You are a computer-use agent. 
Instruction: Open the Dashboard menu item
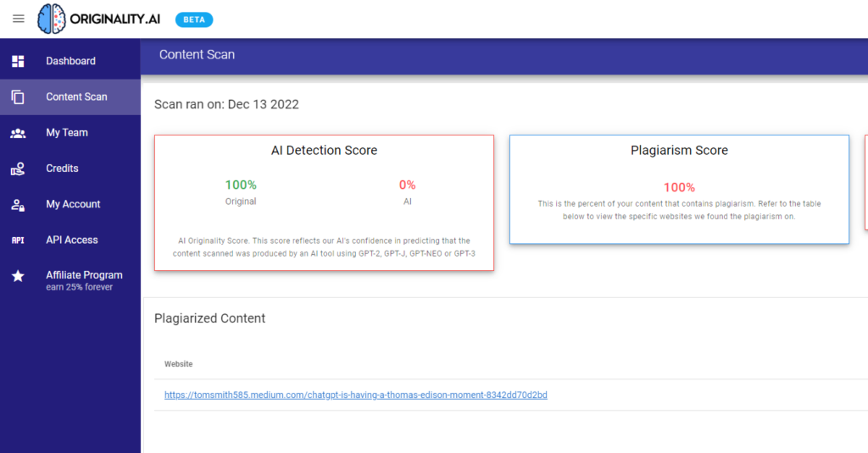(x=70, y=61)
